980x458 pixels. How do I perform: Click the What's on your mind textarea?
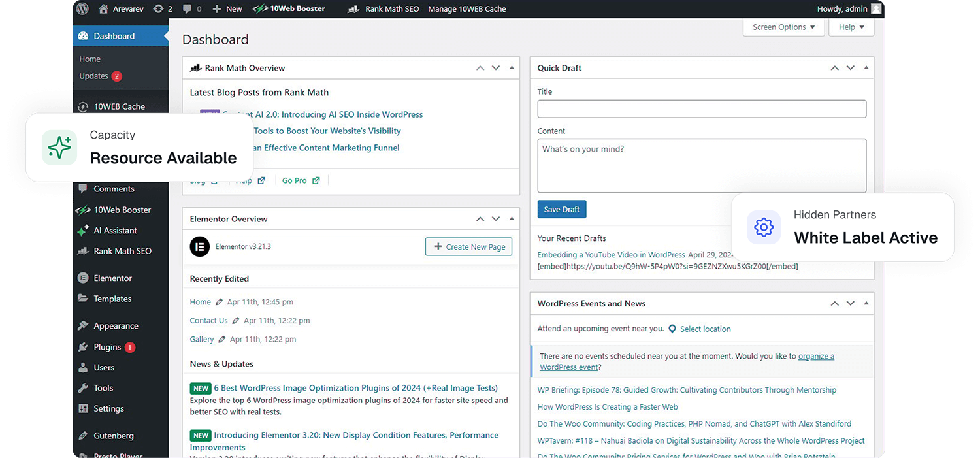point(702,165)
